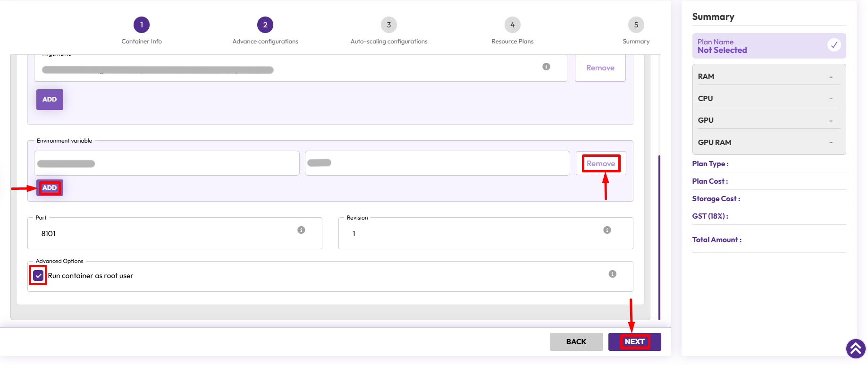
Task: Click the Port input field
Action: [x=165, y=234]
